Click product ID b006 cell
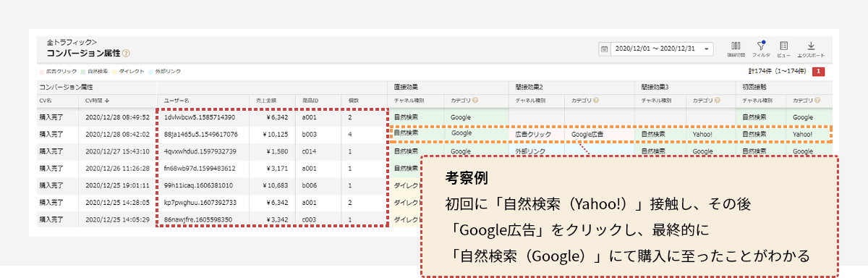The image size is (868, 278). 310,185
